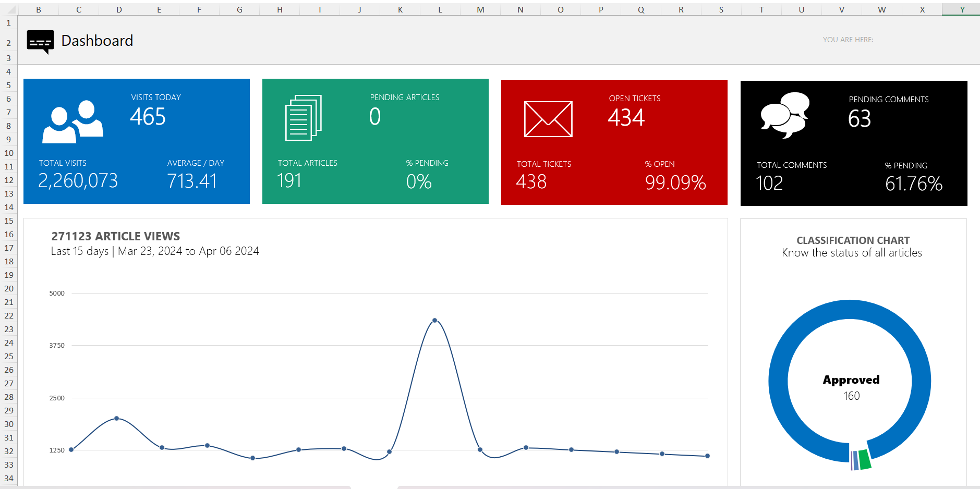Select percent pending value 61.76%
Screen dimensions: 980x489
click(x=914, y=184)
